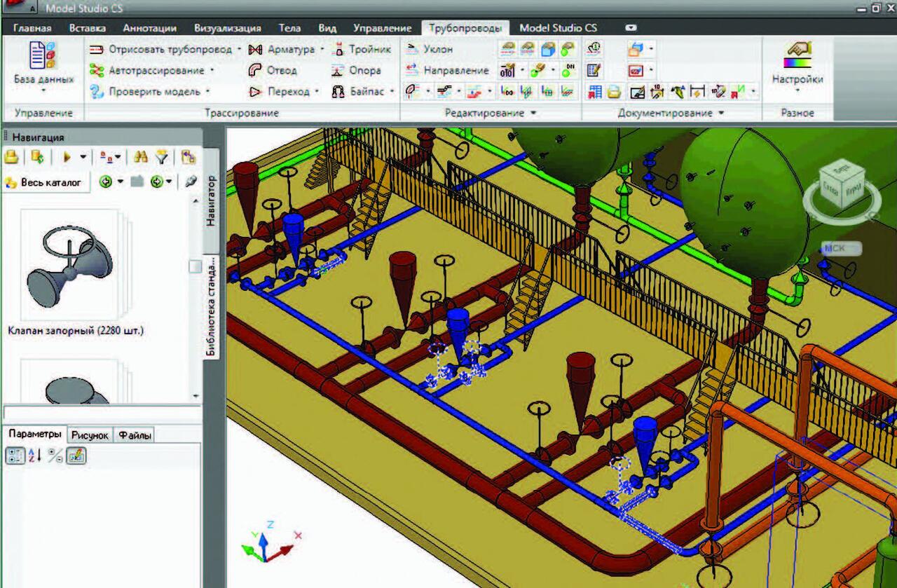Viewport: 897px width, 588px height.
Task: Click the blue table specification icon in Документирование
Action: [596, 91]
